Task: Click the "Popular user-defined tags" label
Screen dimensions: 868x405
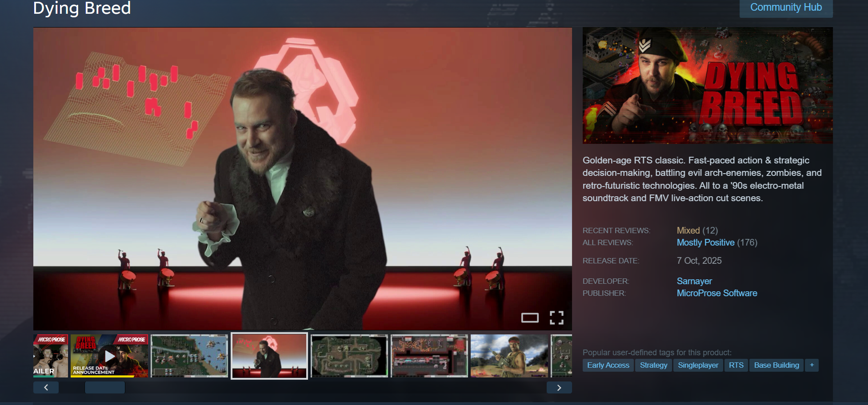Action: (657, 353)
